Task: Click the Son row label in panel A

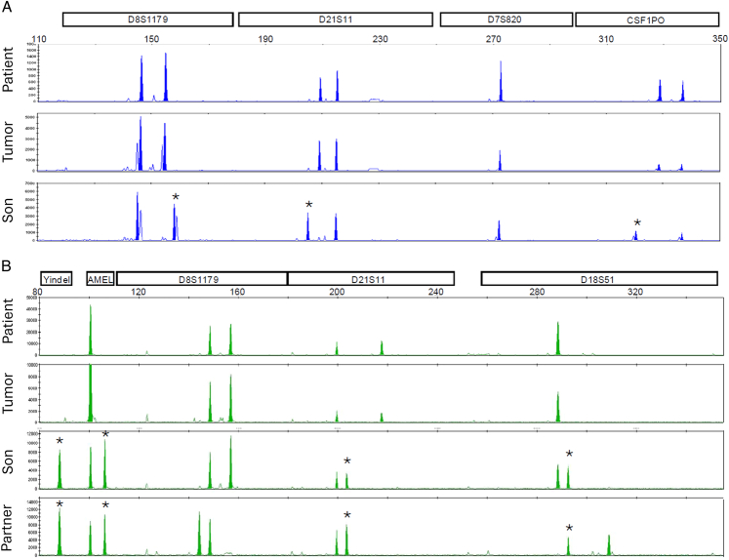Action: [8, 210]
